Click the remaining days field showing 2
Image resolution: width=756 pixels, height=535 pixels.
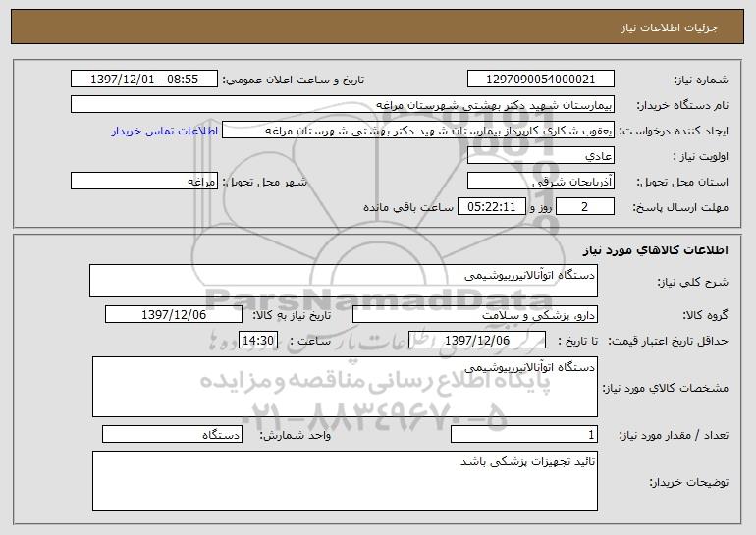(585, 207)
